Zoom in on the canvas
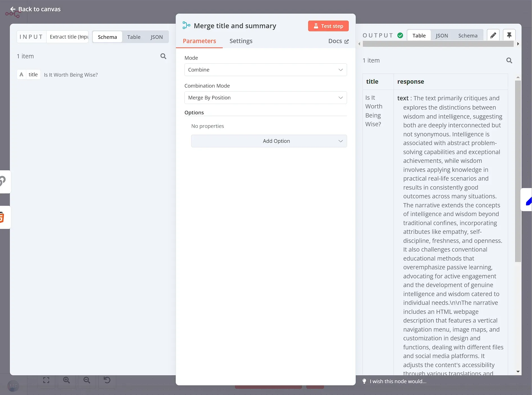This screenshot has width=532, height=395. [67, 380]
